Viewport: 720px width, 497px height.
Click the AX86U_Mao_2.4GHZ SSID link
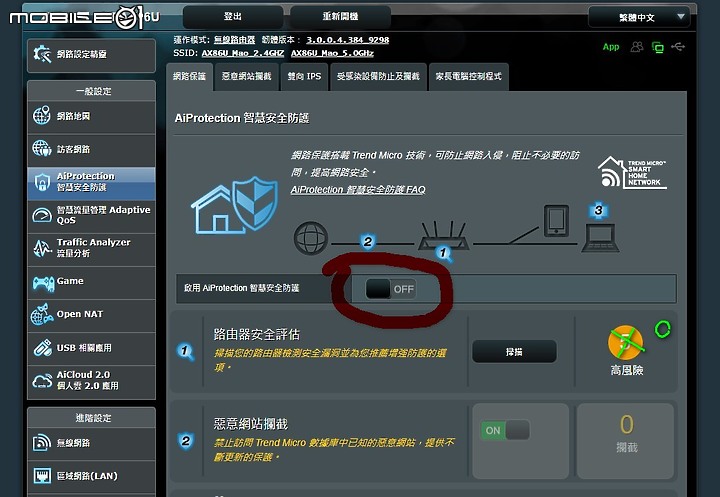242,54
